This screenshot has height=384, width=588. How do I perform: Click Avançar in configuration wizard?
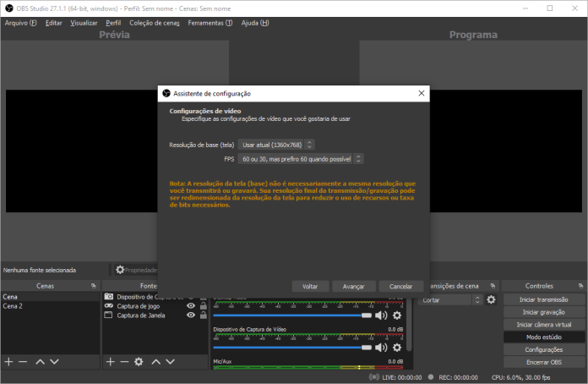[x=354, y=287]
